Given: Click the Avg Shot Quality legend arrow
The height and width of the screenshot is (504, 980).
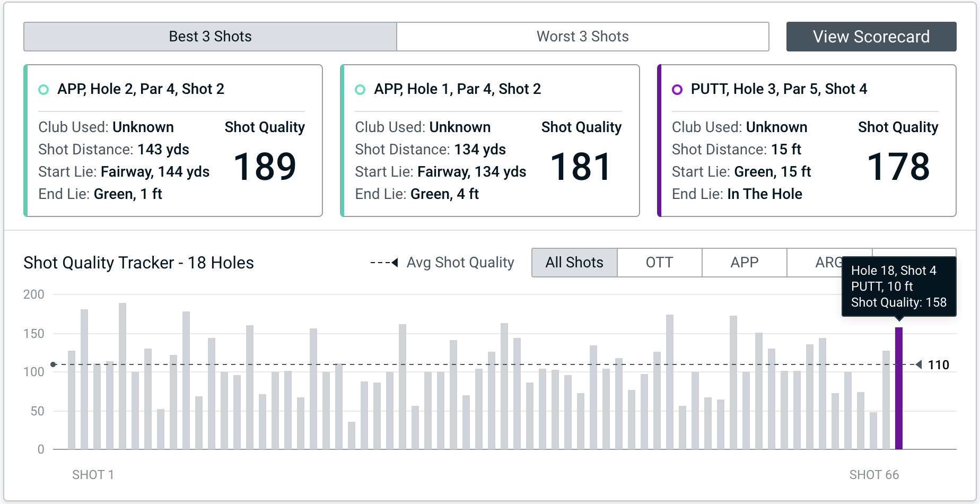Looking at the screenshot, I should (394, 263).
